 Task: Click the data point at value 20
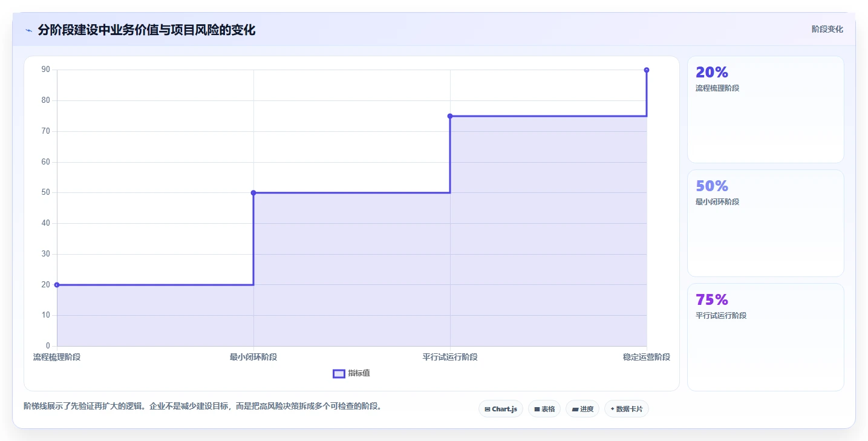click(x=57, y=285)
